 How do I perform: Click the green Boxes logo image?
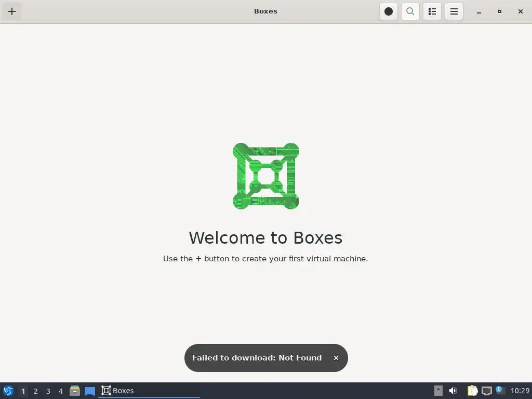[265, 176]
